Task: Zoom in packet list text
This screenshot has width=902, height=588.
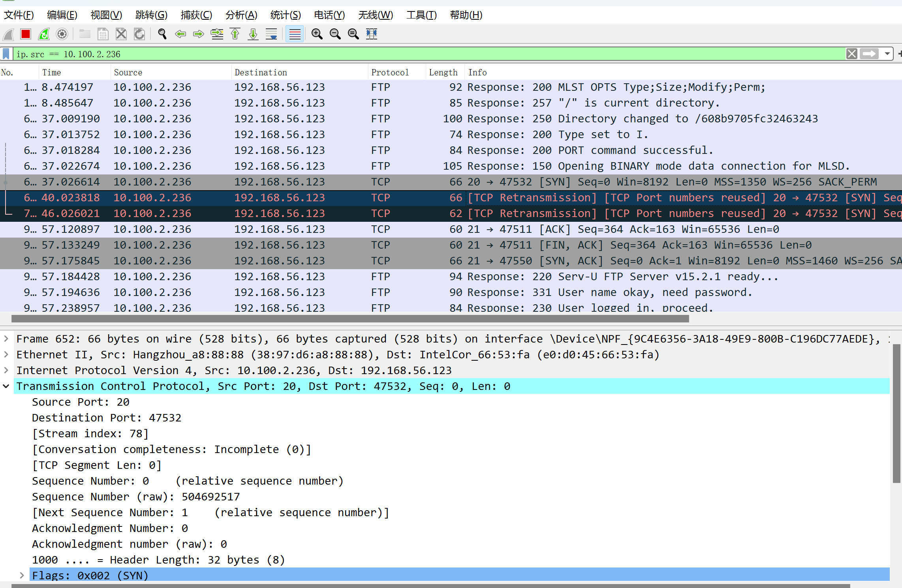Action: [317, 34]
